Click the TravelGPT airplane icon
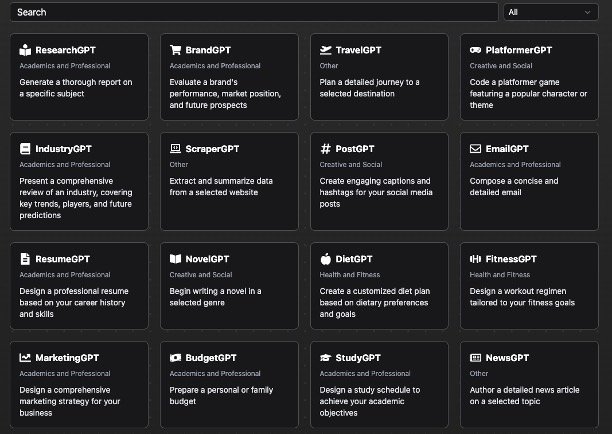 click(326, 50)
